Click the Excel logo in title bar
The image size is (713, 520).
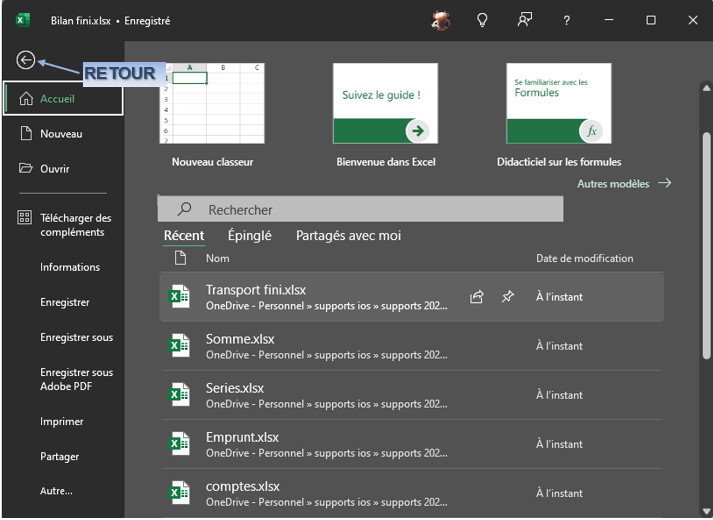tap(23, 20)
